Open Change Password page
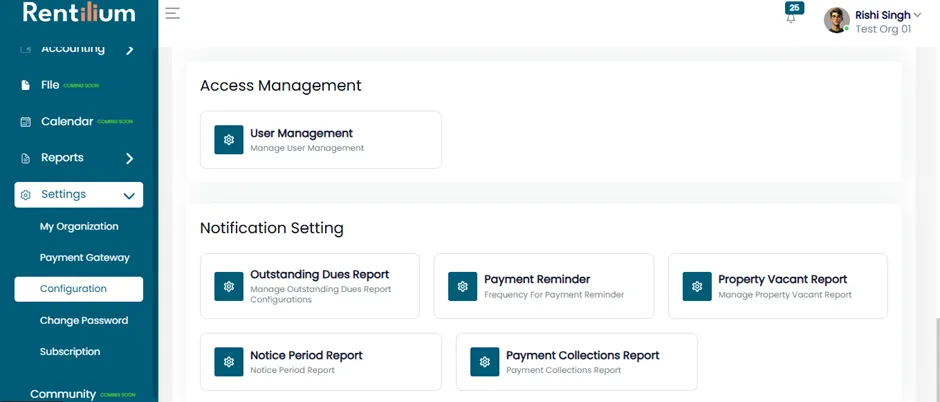The image size is (940, 402). [x=84, y=321]
